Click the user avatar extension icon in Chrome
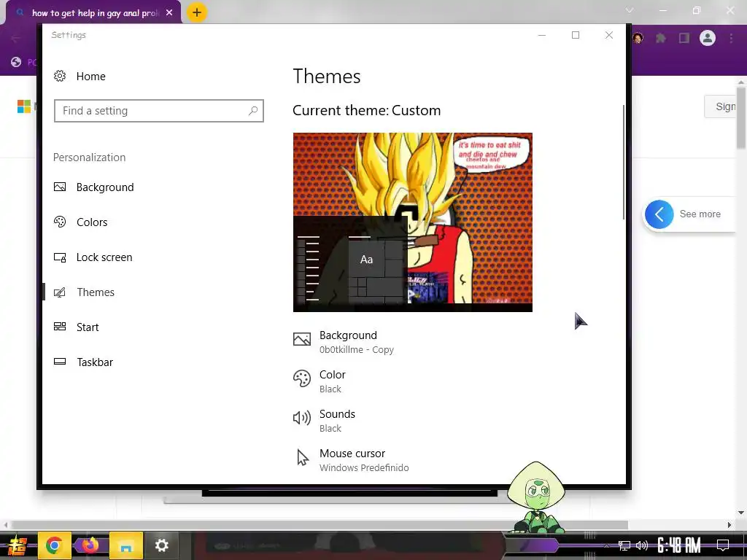 [x=638, y=38]
